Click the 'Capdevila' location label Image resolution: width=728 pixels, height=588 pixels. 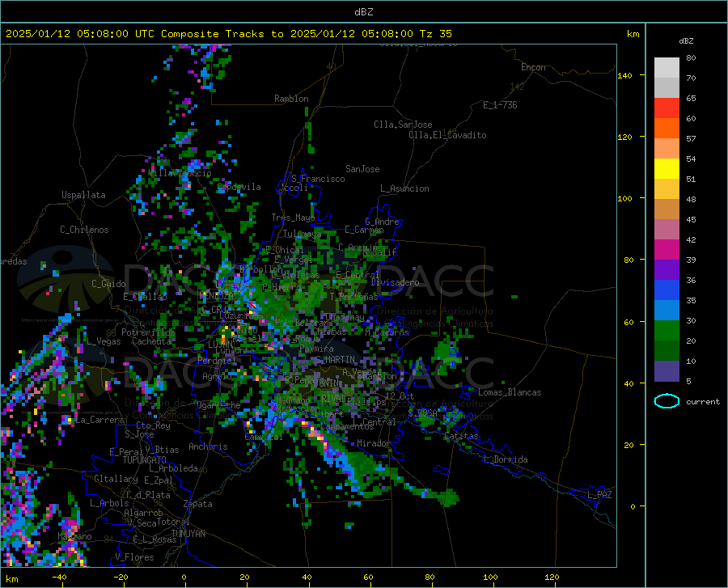[x=239, y=187]
